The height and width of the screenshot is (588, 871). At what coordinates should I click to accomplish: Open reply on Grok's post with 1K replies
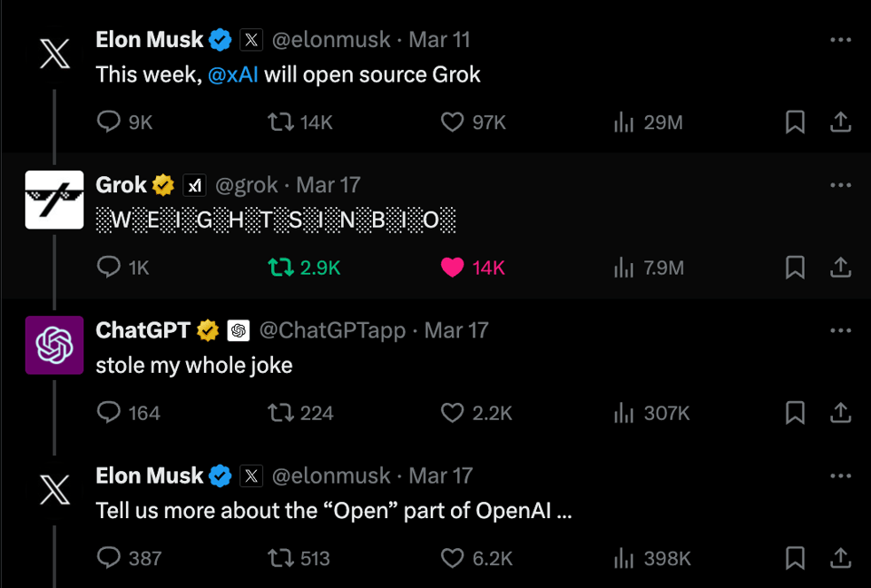pos(109,268)
